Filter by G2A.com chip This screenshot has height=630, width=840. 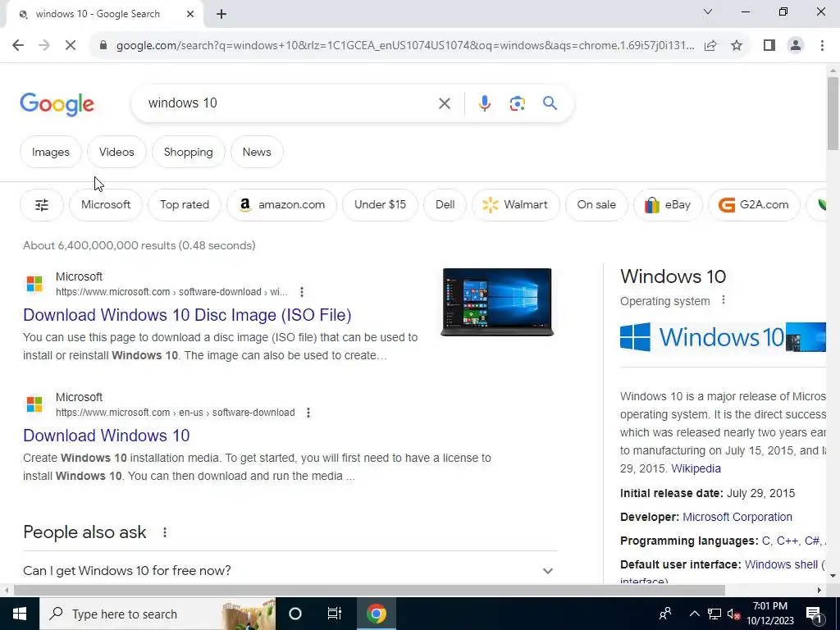pos(754,204)
